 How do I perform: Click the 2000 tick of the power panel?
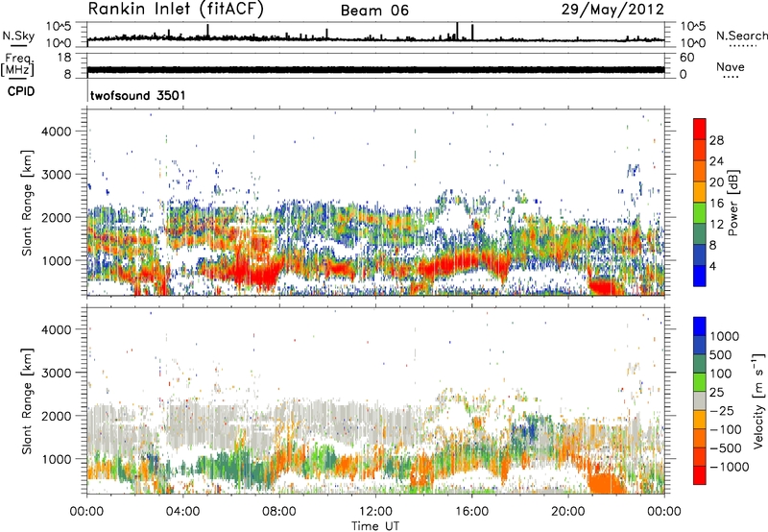pyautogui.click(x=57, y=217)
